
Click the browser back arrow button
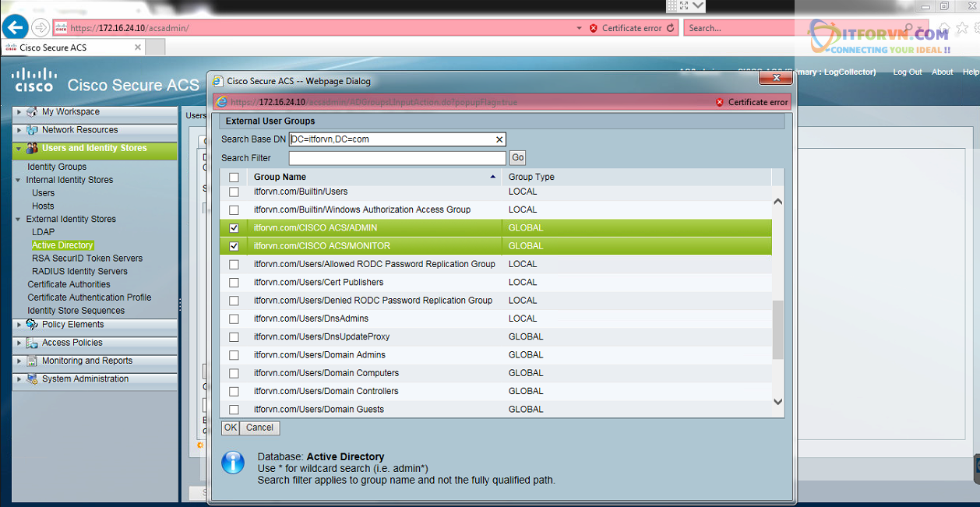[15, 28]
